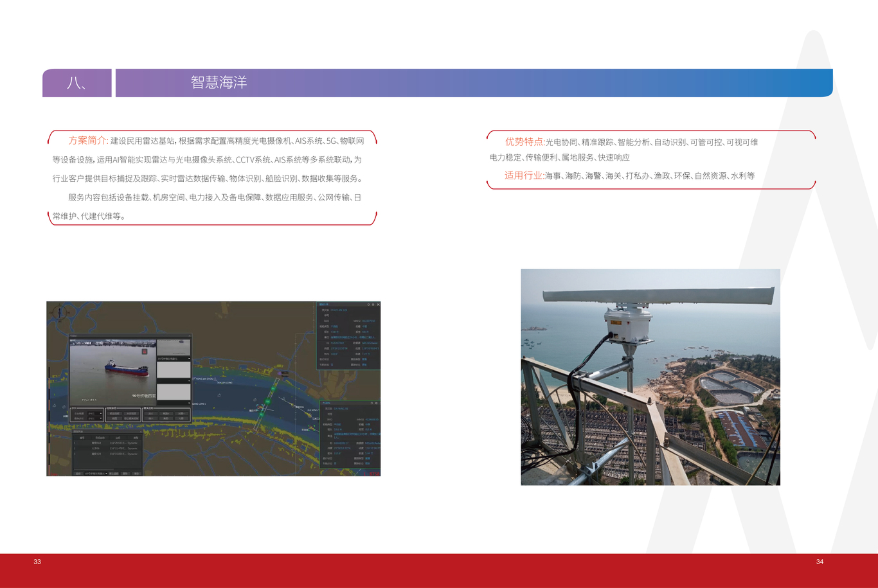The image size is (878, 588).
Task: Click the DA YANG 06 ship name value
Action: pyautogui.click(x=341, y=409)
